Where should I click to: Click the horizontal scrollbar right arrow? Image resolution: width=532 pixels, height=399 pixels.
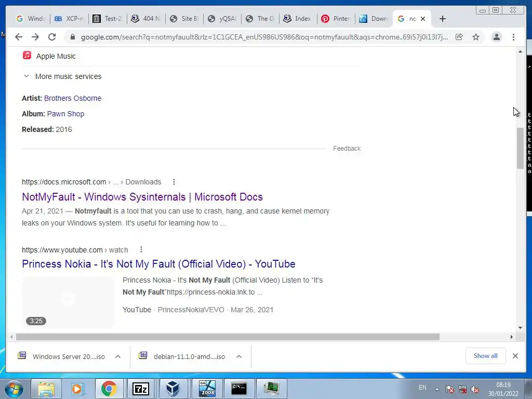click(x=512, y=337)
